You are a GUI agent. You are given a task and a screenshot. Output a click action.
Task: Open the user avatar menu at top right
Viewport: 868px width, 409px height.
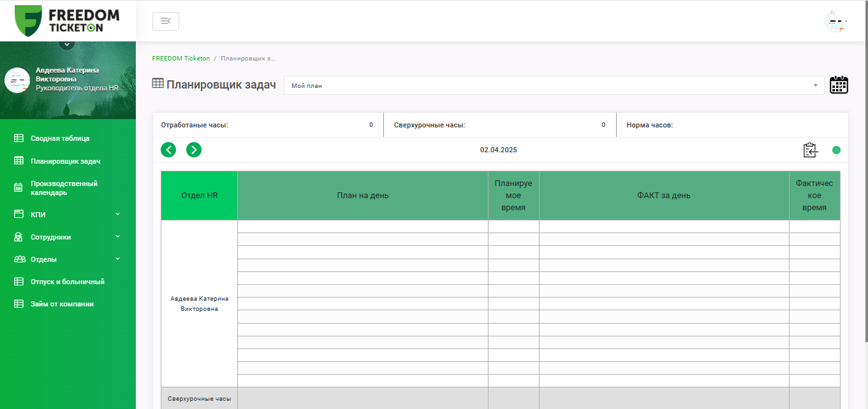(x=836, y=21)
